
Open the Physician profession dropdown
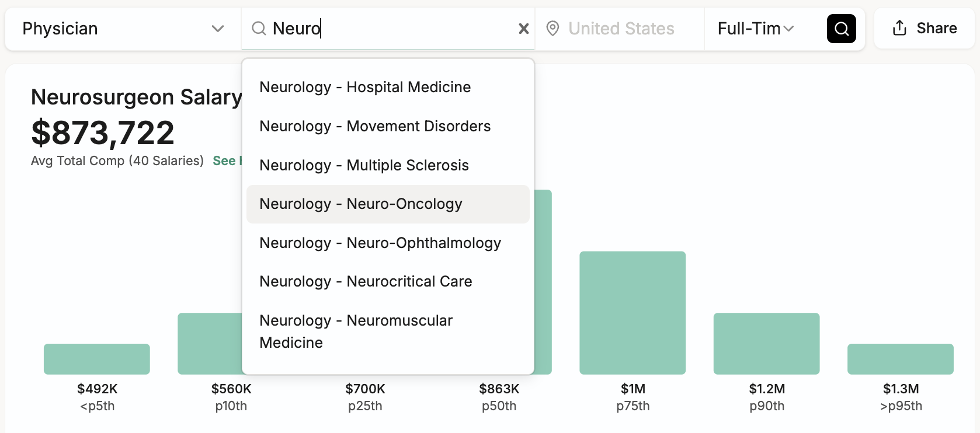[123, 29]
